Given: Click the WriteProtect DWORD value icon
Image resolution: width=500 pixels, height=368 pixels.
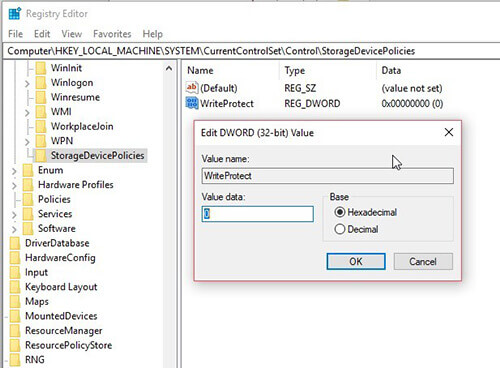Looking at the screenshot, I should tap(192, 103).
